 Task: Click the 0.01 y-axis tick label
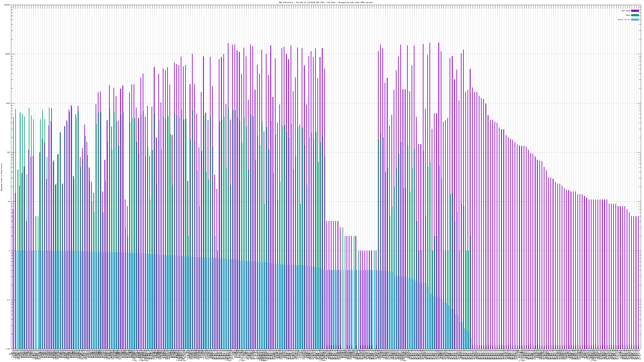[8, 349]
